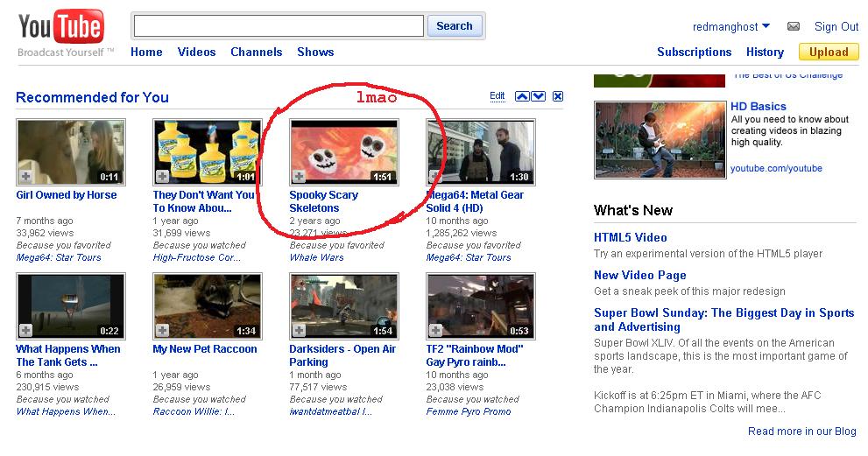The image size is (868, 456).
Task: Open What Happens When... reason link
Action: [66, 411]
